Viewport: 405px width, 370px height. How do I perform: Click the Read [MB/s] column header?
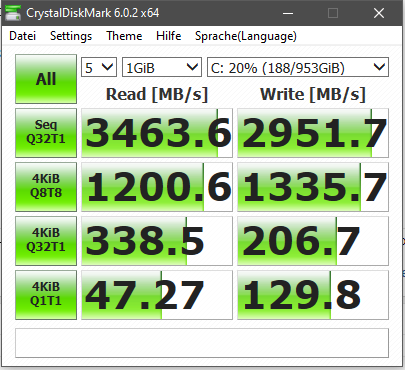157,94
